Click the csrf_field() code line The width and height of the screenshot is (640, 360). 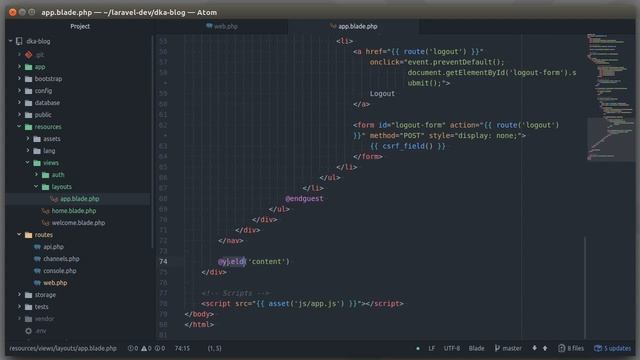coord(408,146)
